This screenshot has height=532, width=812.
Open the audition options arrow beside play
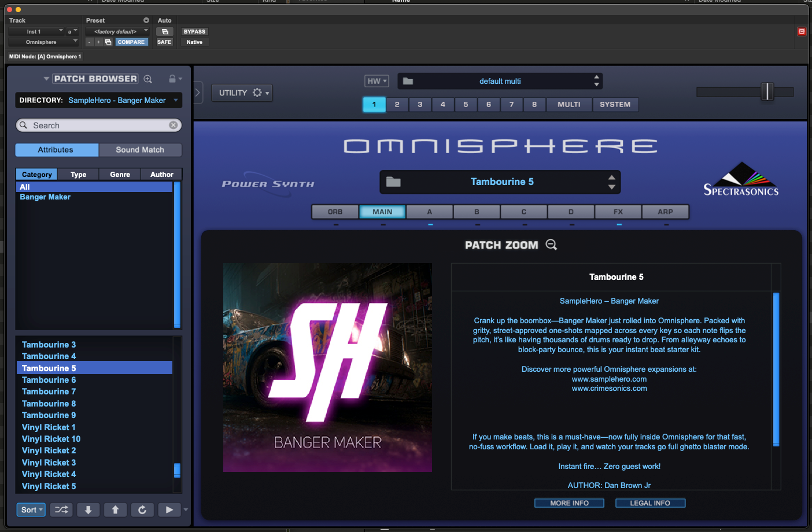pos(186,509)
